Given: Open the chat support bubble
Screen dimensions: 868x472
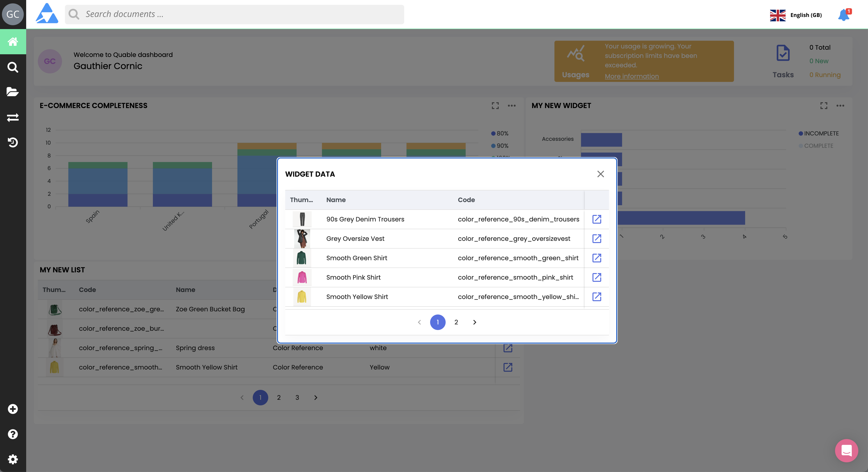Looking at the screenshot, I should coord(846,450).
